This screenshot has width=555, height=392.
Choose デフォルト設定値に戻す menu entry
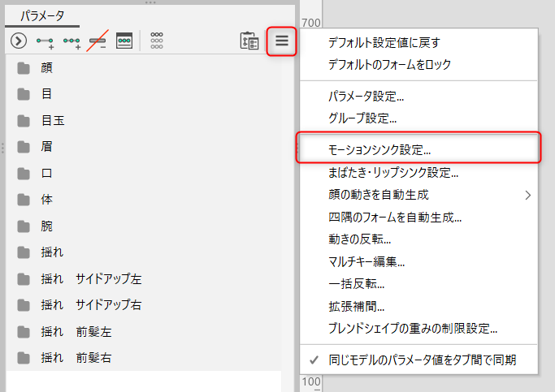tap(384, 42)
